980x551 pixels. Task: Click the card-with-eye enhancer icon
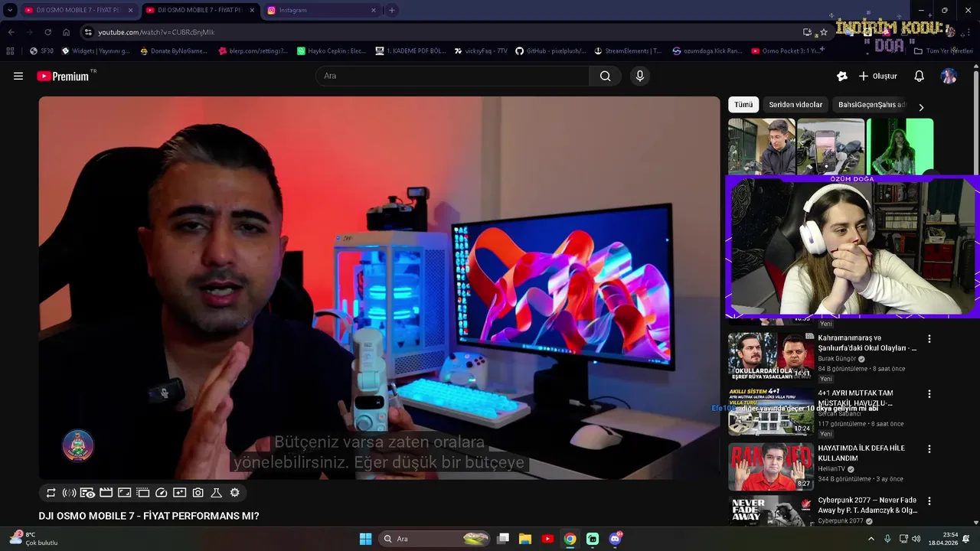click(87, 493)
